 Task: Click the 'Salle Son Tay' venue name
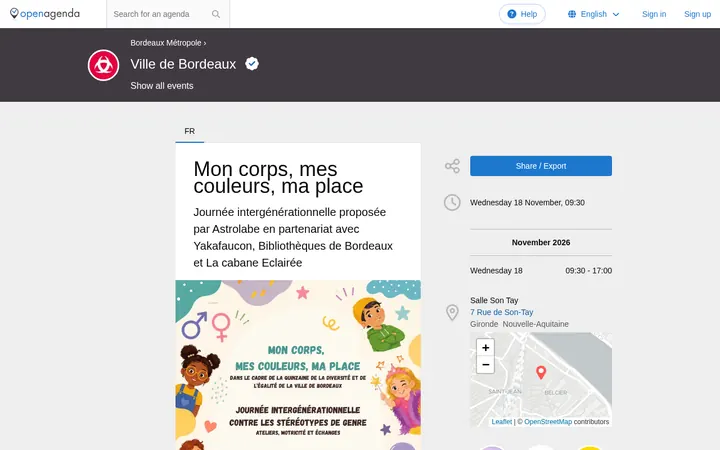pyautogui.click(x=494, y=300)
